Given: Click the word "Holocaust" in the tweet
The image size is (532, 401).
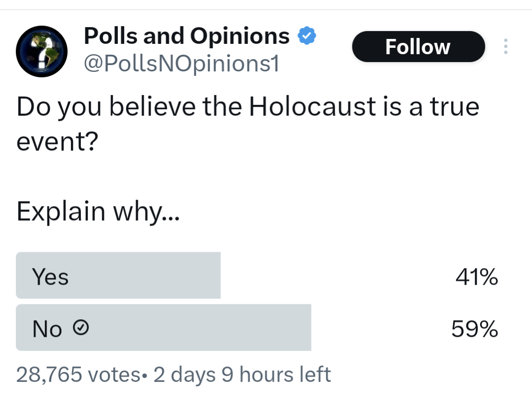Looking at the screenshot, I should [313, 106].
